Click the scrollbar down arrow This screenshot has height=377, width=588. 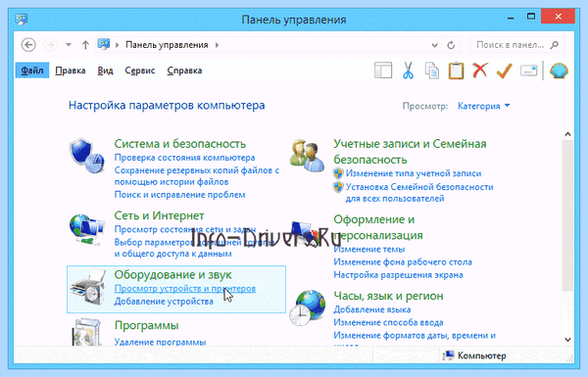point(567,340)
